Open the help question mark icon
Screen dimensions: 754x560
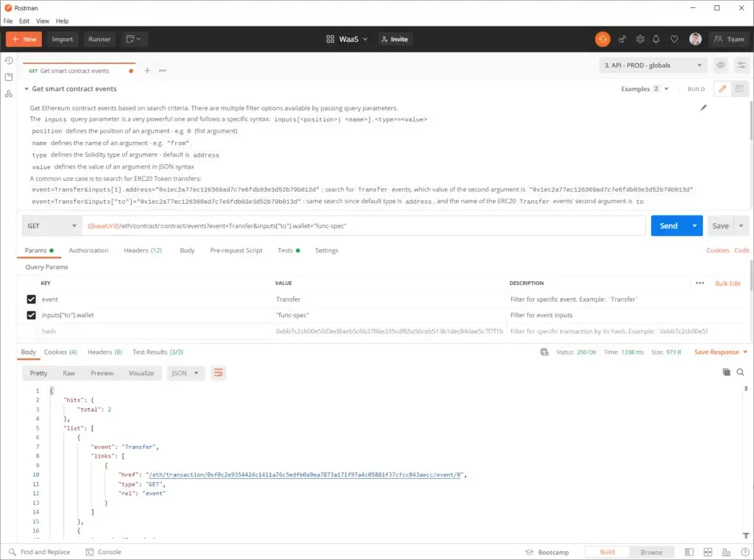click(x=745, y=553)
